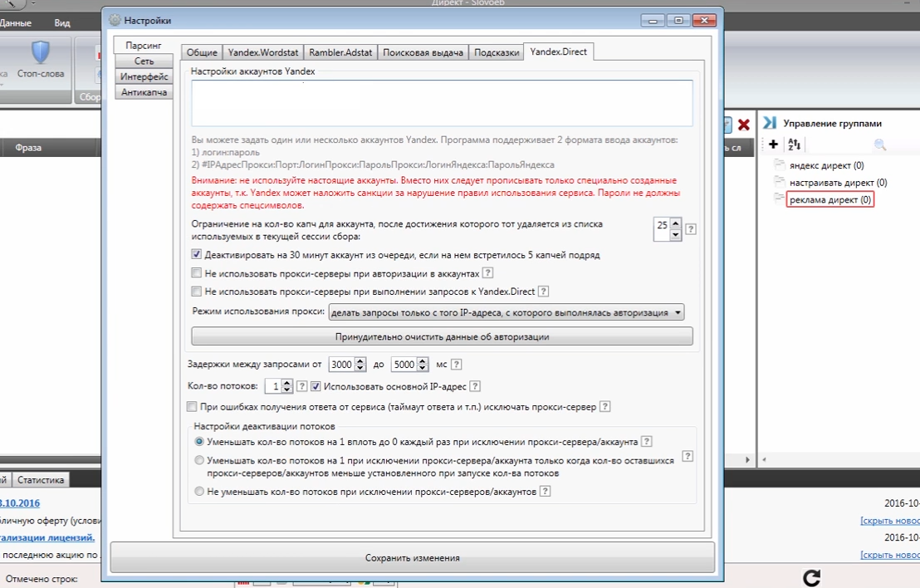920x588 pixels.
Task: Open the Сеть settings section
Action: (144, 61)
